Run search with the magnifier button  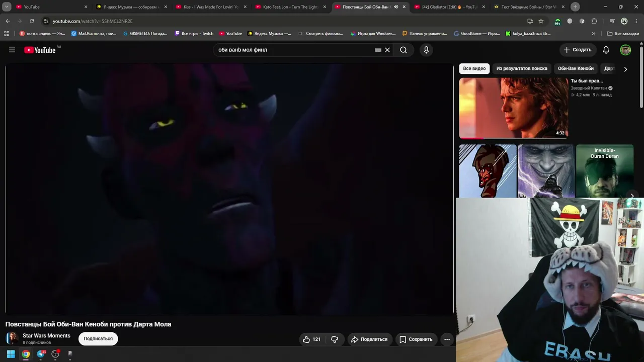tap(404, 50)
